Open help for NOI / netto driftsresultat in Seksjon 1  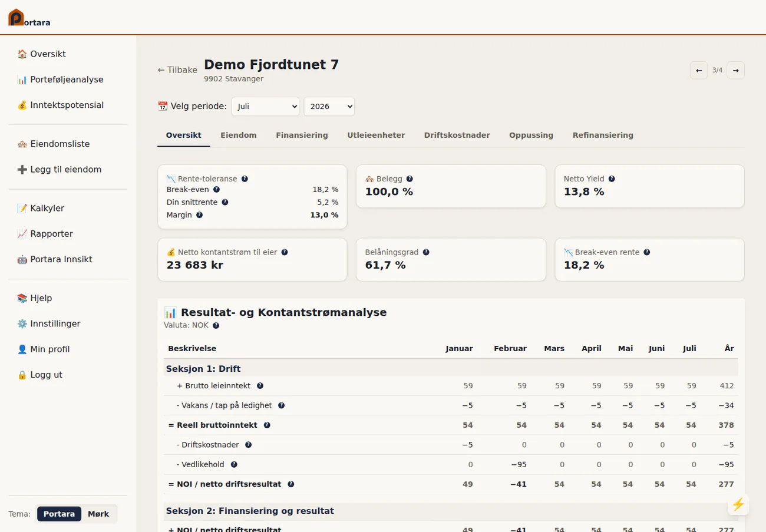pos(290,484)
